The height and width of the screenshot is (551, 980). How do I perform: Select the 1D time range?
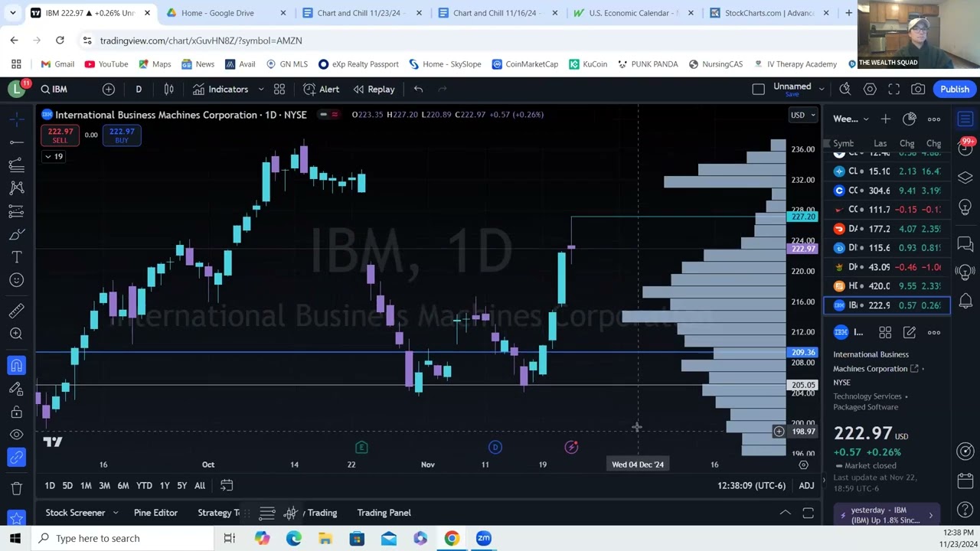pyautogui.click(x=50, y=486)
